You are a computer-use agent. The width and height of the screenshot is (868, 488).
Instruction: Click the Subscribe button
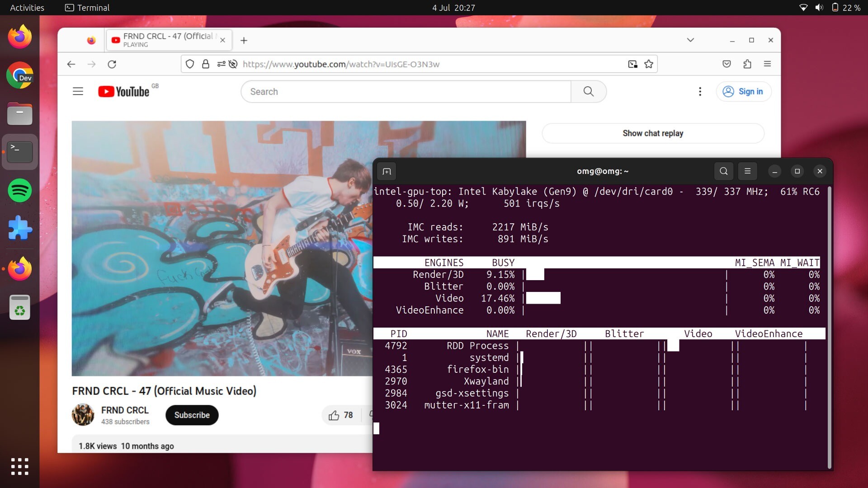click(x=192, y=415)
